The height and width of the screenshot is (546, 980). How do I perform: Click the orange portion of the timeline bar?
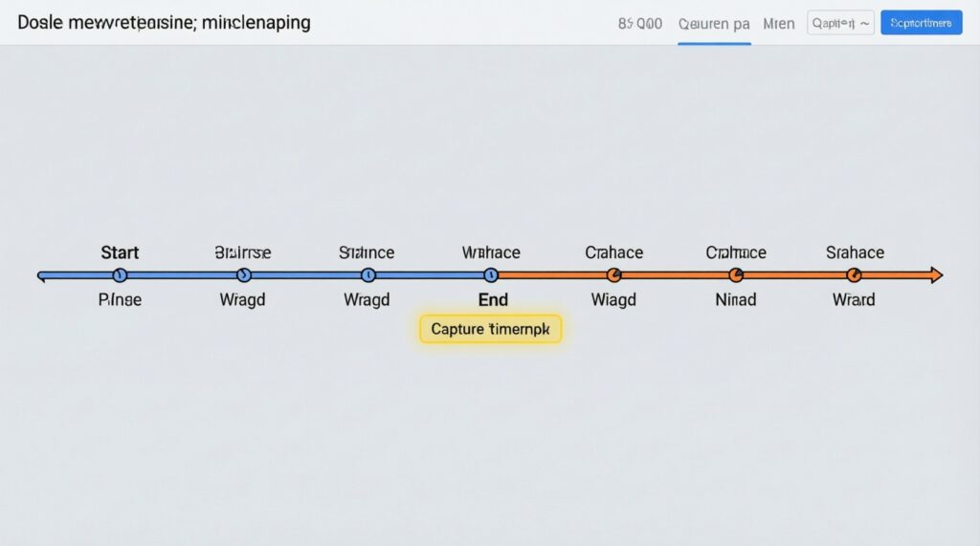(x=675, y=275)
